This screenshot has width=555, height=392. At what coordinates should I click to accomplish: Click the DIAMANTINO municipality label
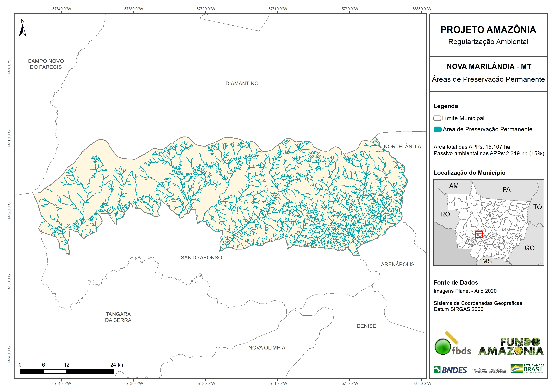pyautogui.click(x=242, y=84)
